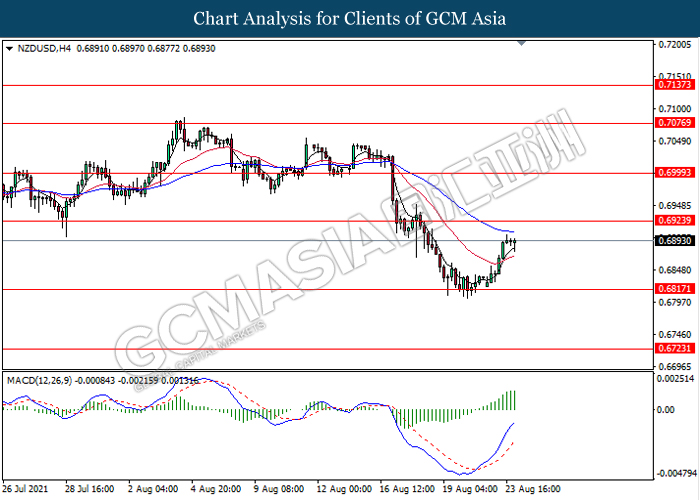700x500 pixels.
Task: Click the 0.71000 price axis value
Action: [x=675, y=109]
